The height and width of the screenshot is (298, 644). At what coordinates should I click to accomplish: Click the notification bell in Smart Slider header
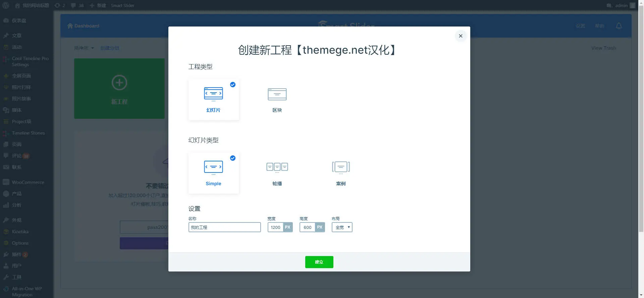click(x=619, y=26)
